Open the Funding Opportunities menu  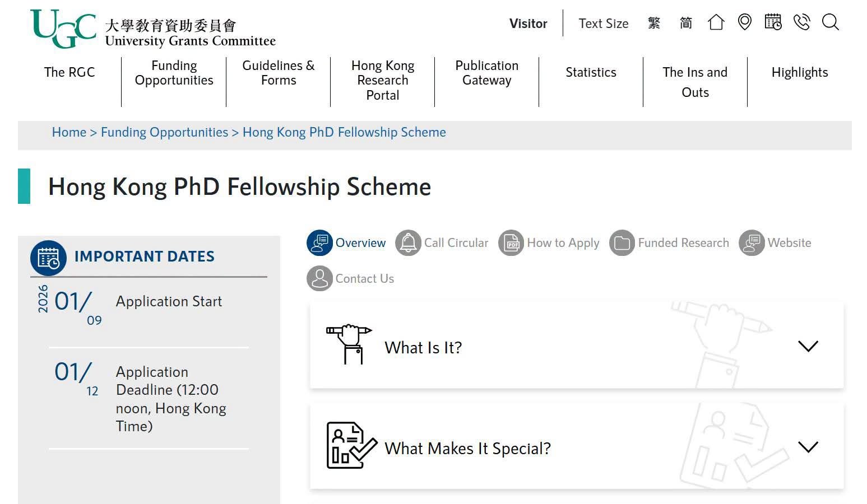pyautogui.click(x=174, y=73)
